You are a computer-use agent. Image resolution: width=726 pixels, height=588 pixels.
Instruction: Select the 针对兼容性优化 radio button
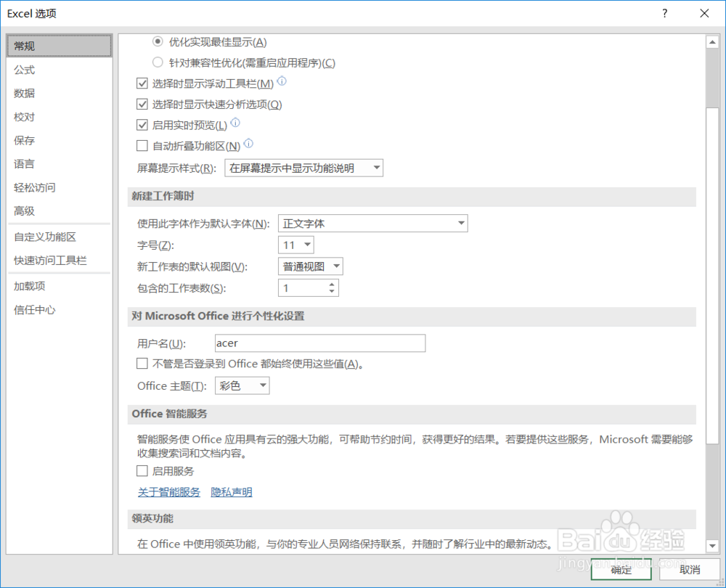click(x=158, y=62)
